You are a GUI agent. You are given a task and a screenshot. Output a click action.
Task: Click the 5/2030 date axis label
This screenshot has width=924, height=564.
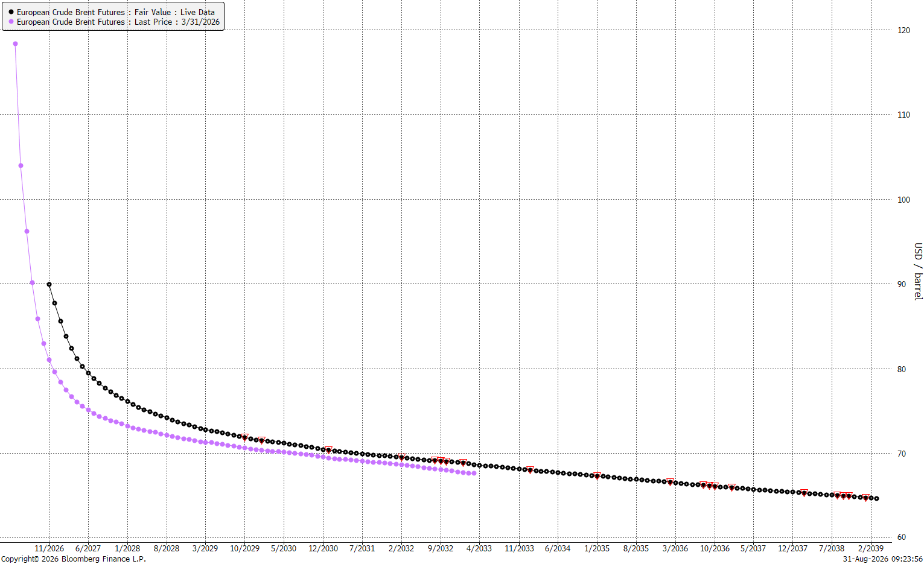point(284,548)
